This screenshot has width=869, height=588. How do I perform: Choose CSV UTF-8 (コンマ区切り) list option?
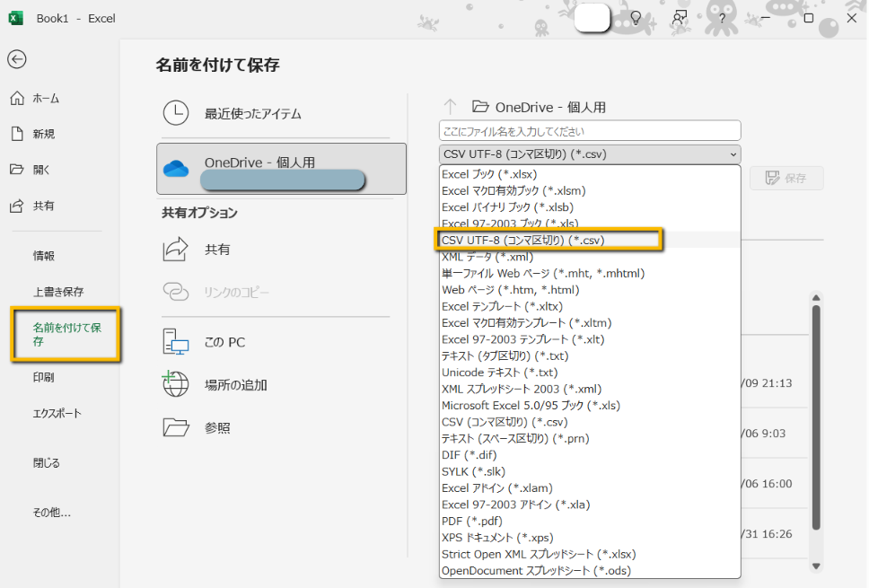point(590,240)
